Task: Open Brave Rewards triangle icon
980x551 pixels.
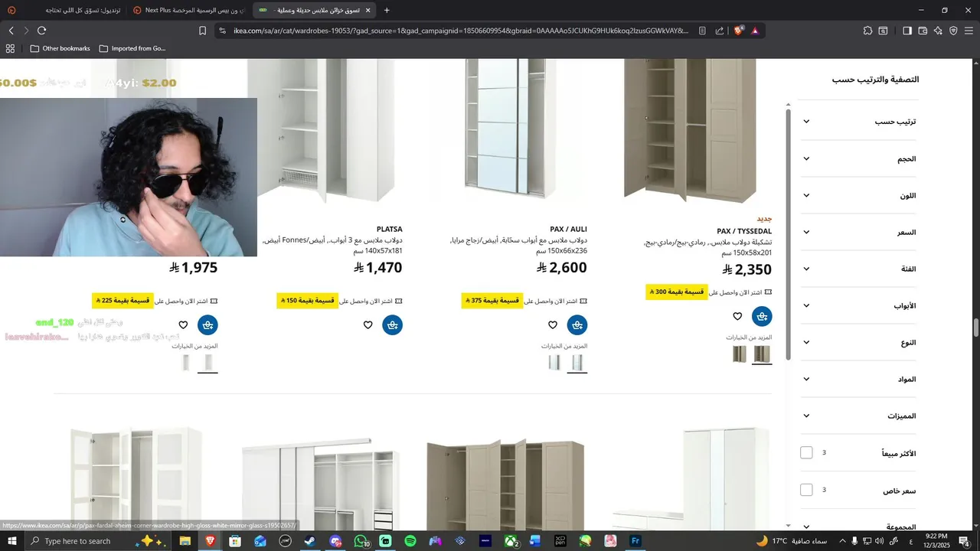Action: (x=755, y=31)
